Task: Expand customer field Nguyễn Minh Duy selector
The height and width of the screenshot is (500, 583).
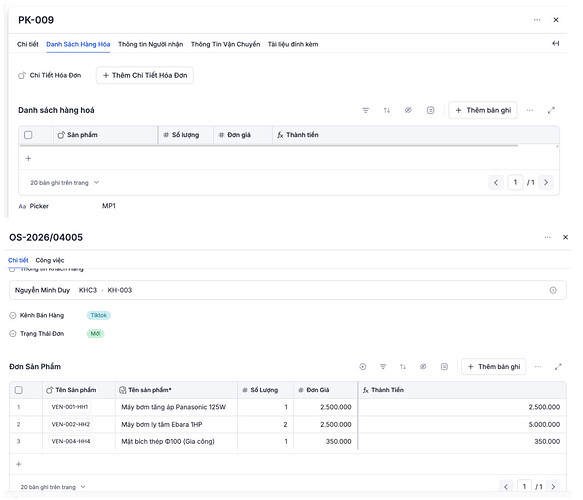Action: coord(553,290)
